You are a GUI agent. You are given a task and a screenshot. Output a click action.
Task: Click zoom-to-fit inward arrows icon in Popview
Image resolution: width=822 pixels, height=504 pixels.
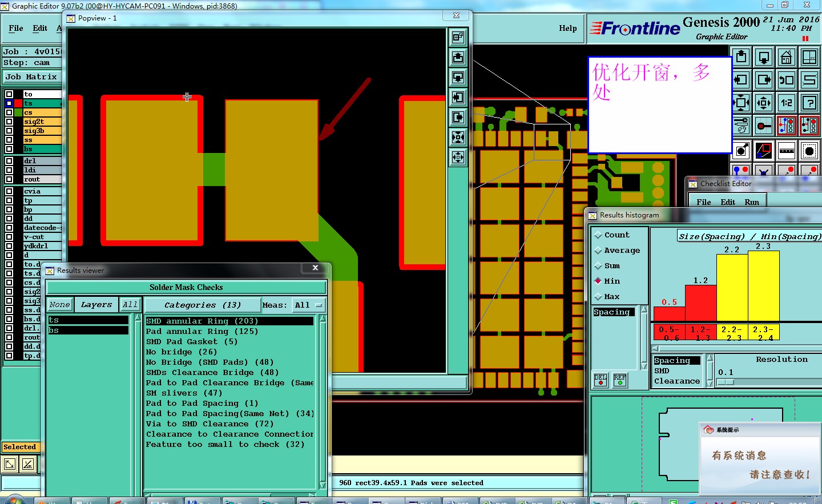point(458,138)
